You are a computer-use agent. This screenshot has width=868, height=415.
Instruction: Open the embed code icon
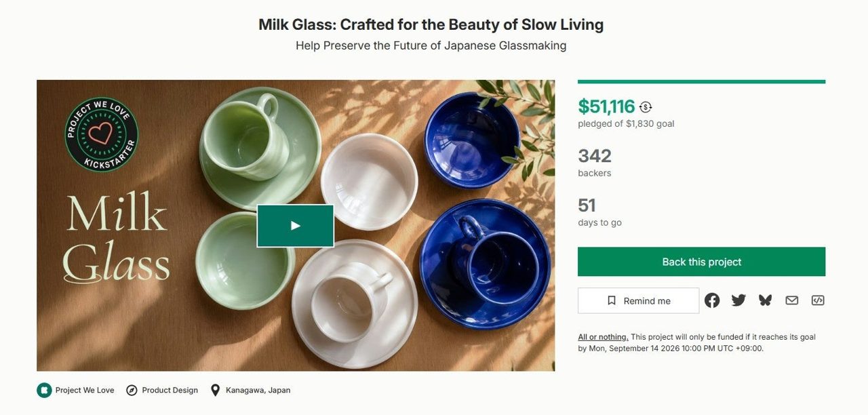pyautogui.click(x=818, y=300)
